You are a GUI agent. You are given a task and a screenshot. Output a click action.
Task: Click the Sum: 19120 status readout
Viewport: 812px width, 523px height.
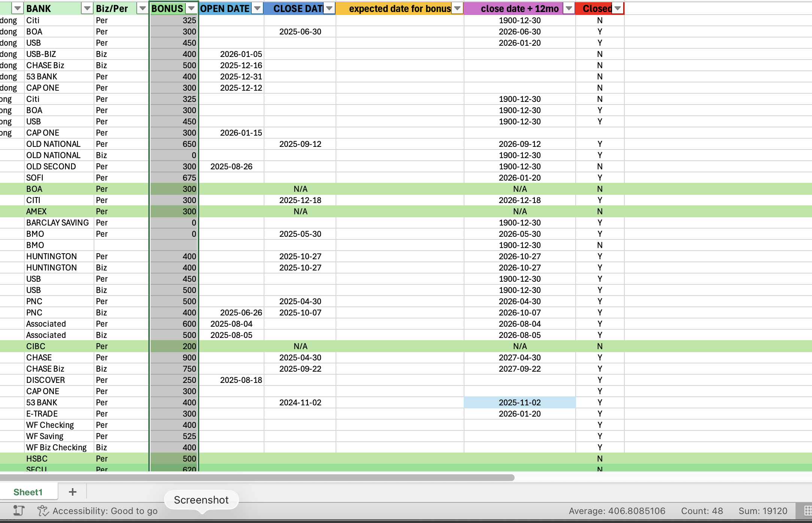pyautogui.click(x=763, y=511)
